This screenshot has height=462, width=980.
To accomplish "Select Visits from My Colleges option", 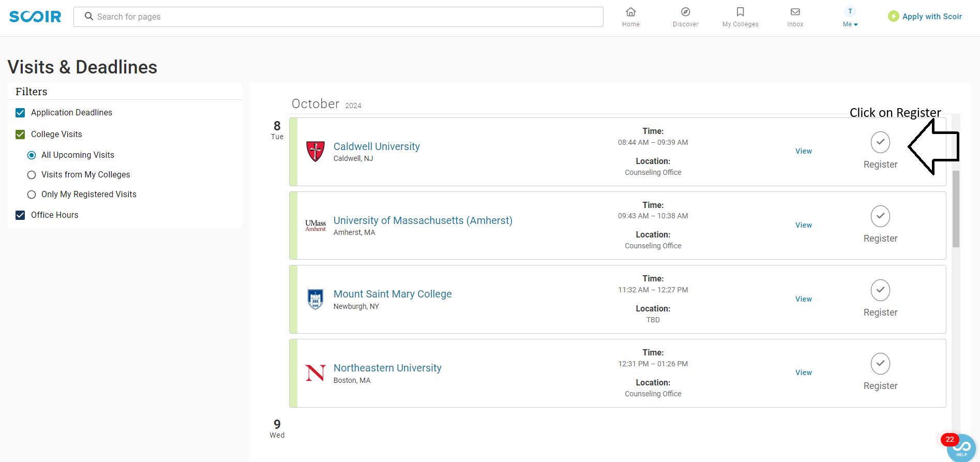I will [32, 175].
